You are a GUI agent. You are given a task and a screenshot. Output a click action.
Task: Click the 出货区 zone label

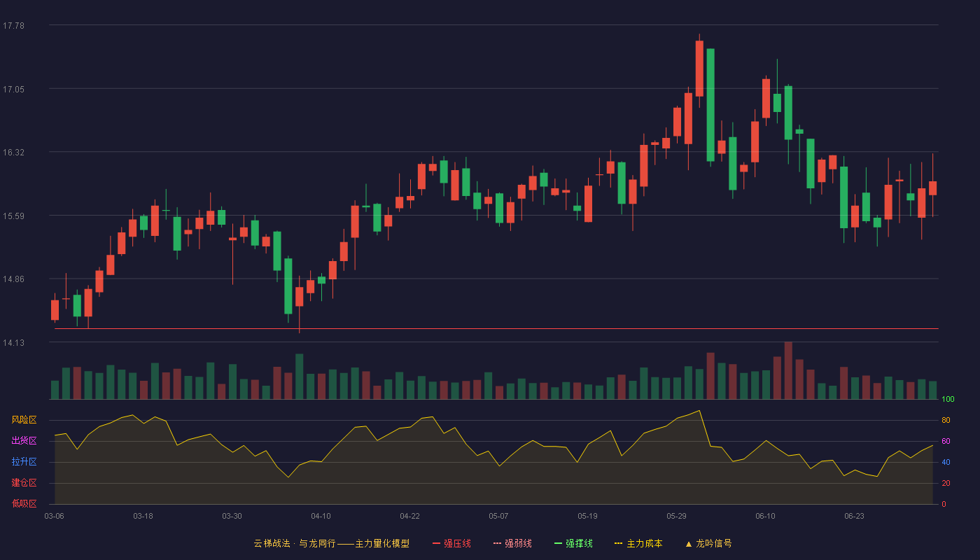tap(24, 441)
